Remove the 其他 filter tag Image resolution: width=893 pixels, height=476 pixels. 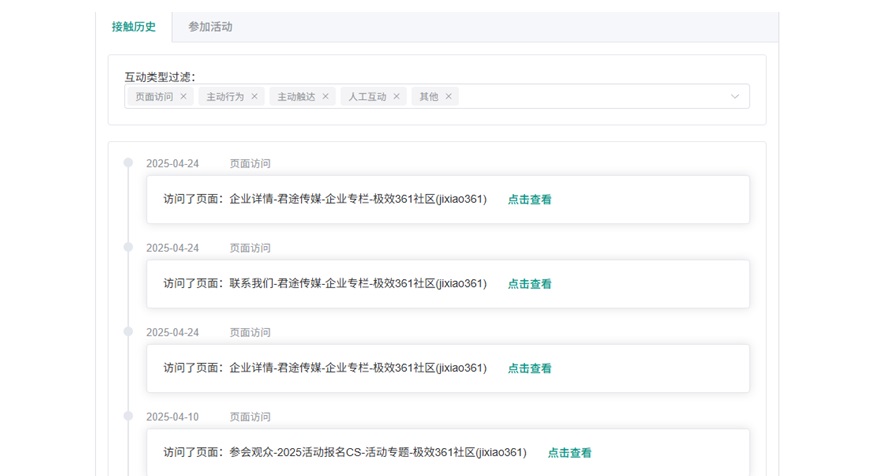pyautogui.click(x=449, y=96)
